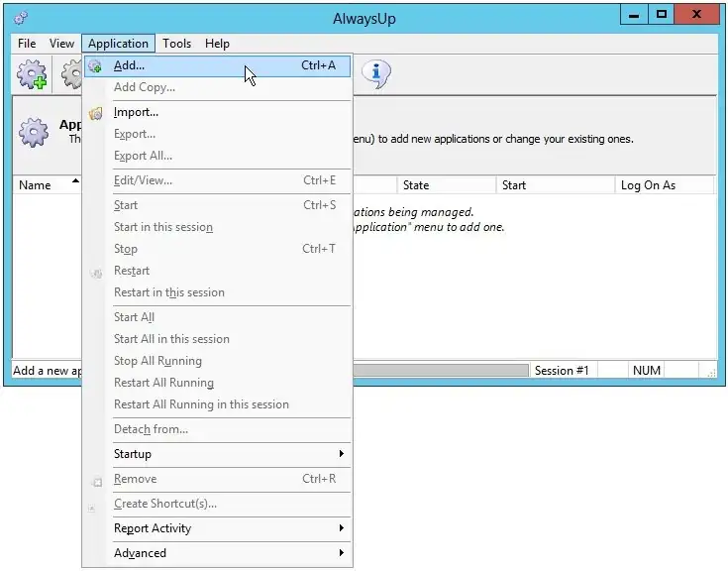Click the Log On As column header
The height and width of the screenshot is (572, 728).
pos(648,185)
